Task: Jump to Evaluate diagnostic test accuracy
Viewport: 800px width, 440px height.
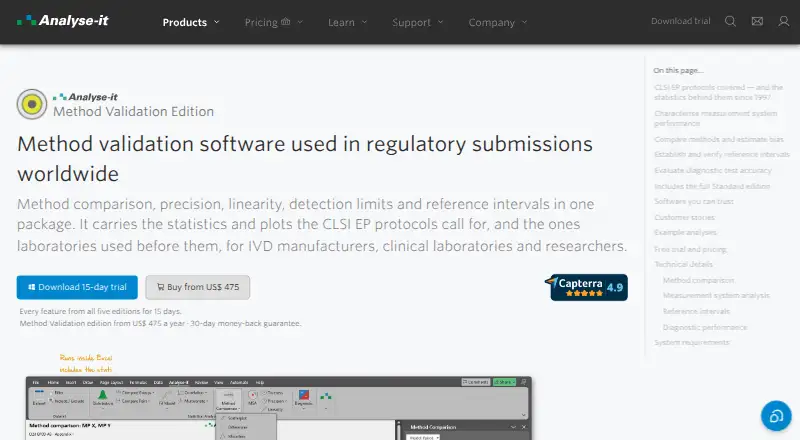Action: 713,170
